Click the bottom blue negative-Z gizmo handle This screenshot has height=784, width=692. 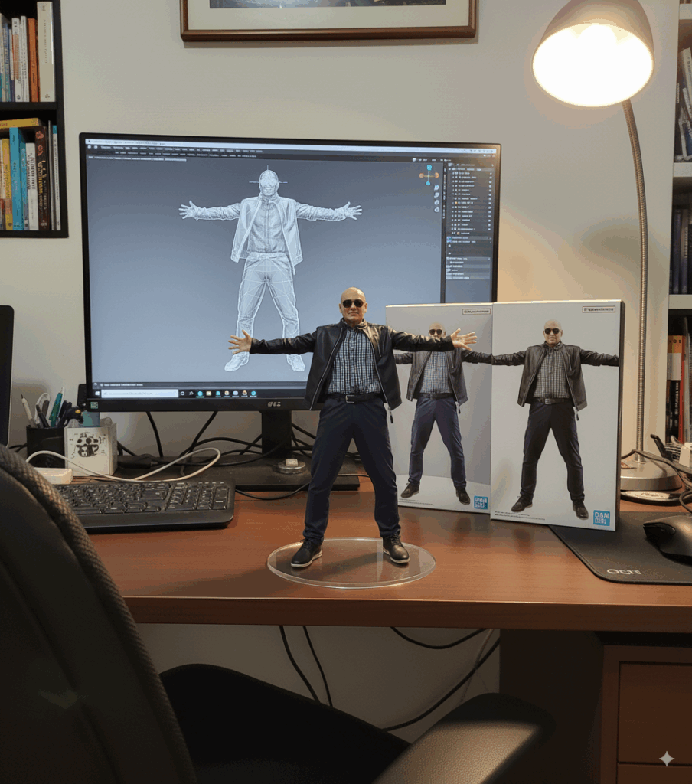tap(428, 184)
